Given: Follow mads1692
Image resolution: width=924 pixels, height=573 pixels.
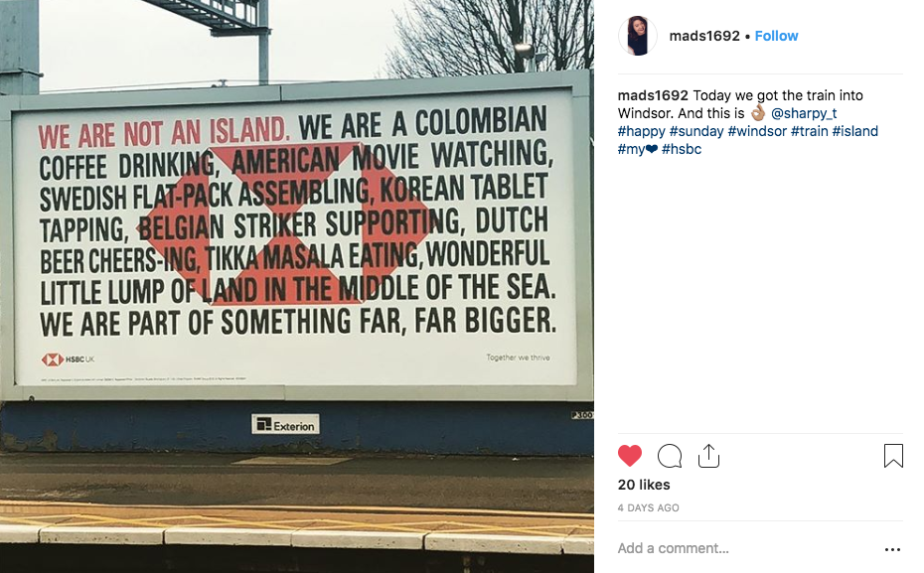Looking at the screenshot, I should point(776,36).
